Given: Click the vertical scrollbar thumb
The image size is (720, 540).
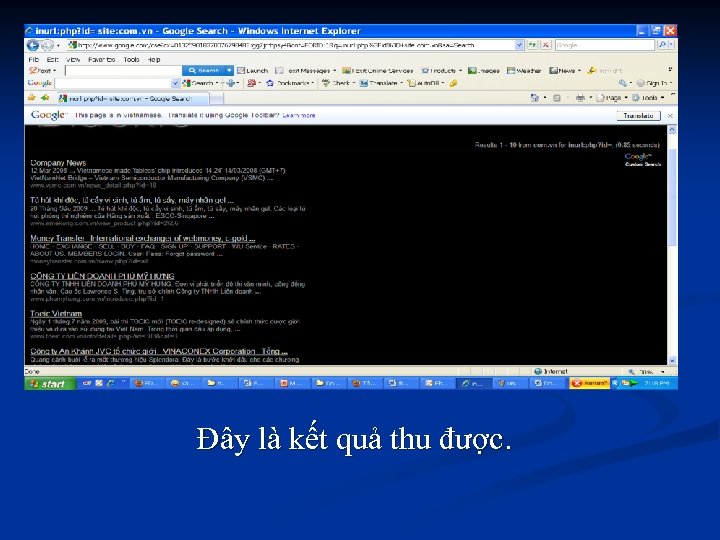Looking at the screenshot, I should [x=672, y=197].
